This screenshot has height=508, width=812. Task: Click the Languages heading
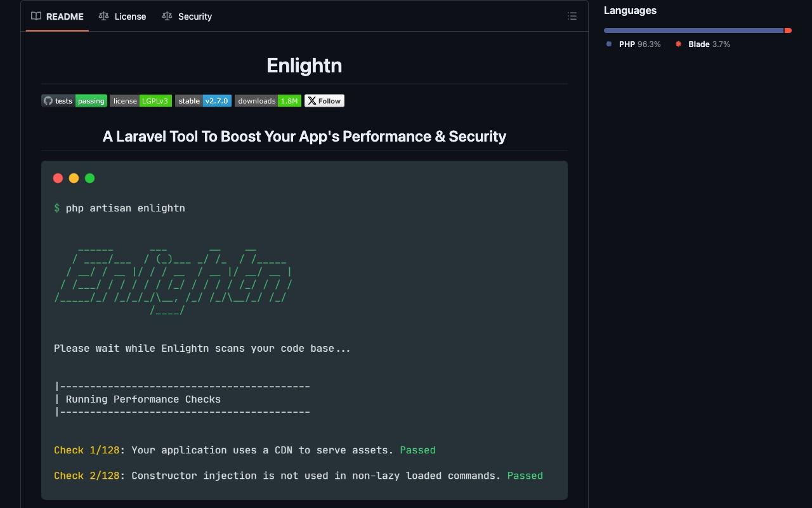[x=630, y=10]
